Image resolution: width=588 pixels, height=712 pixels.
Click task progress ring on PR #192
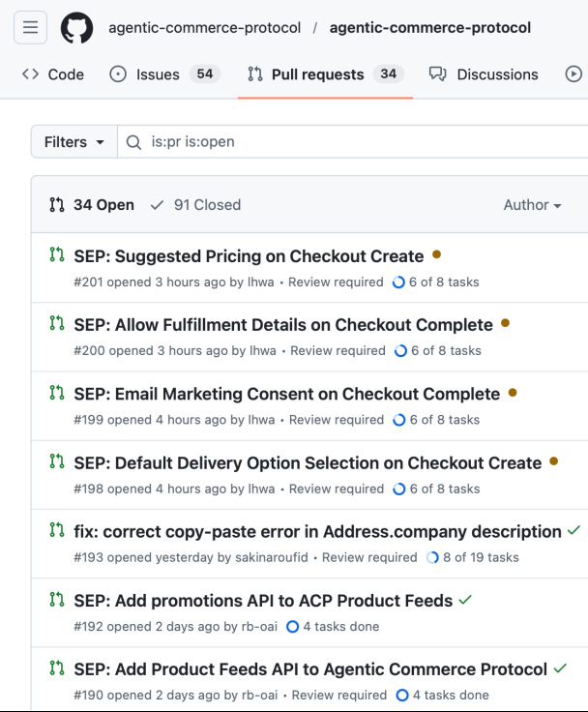click(293, 627)
